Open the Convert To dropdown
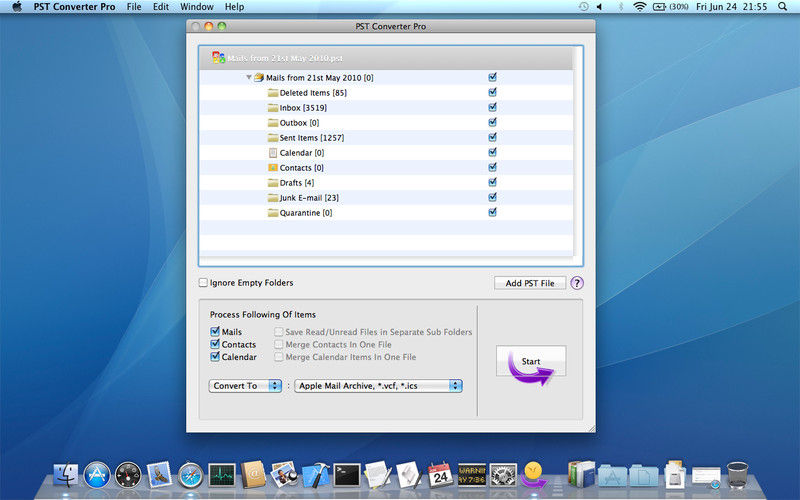Image resolution: width=800 pixels, height=500 pixels. tap(245, 386)
